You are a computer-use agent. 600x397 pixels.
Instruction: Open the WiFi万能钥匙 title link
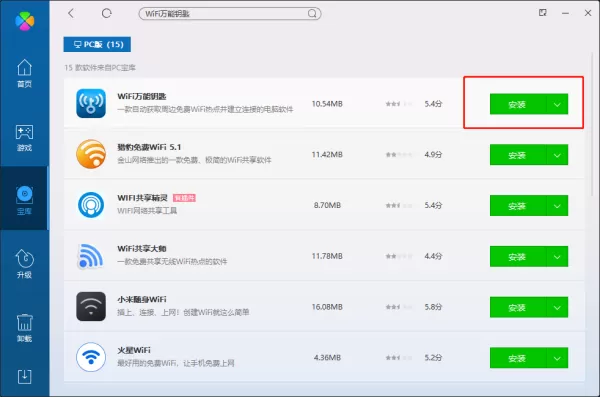142,96
